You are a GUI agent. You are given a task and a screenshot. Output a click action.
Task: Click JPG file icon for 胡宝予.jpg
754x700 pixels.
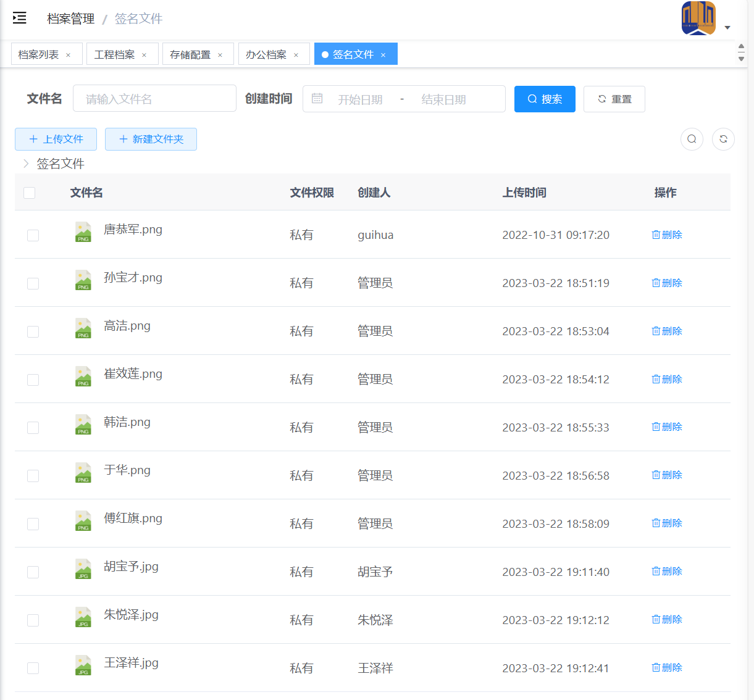[x=83, y=569]
